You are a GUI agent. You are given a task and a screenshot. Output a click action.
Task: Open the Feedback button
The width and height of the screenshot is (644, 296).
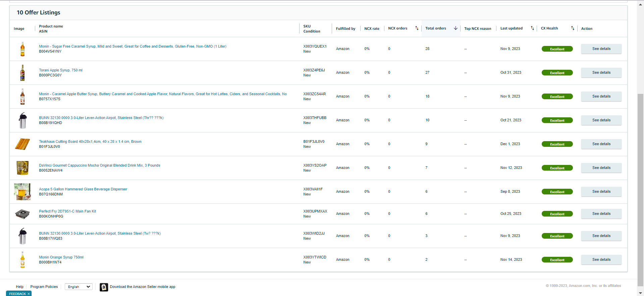[17, 294]
